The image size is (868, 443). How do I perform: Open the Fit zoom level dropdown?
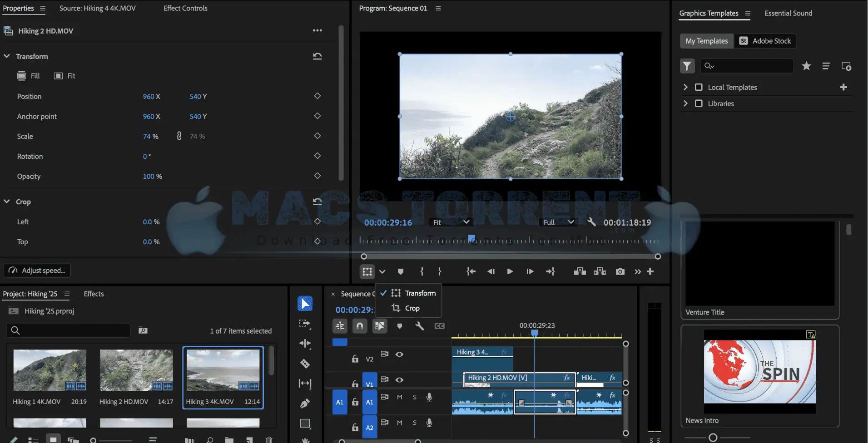[x=451, y=222]
